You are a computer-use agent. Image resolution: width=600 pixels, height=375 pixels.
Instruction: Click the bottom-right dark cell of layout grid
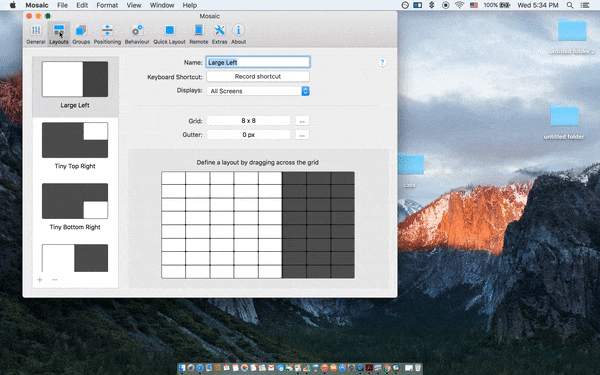click(343, 271)
